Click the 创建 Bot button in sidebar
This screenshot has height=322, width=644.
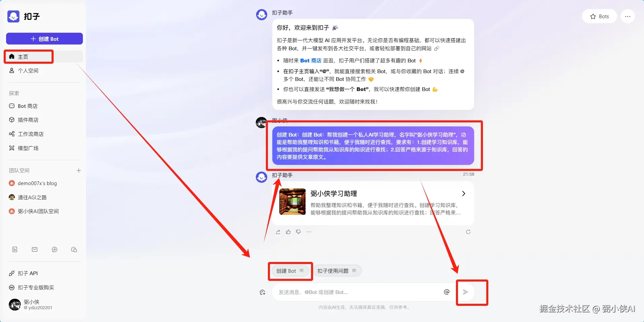point(44,39)
